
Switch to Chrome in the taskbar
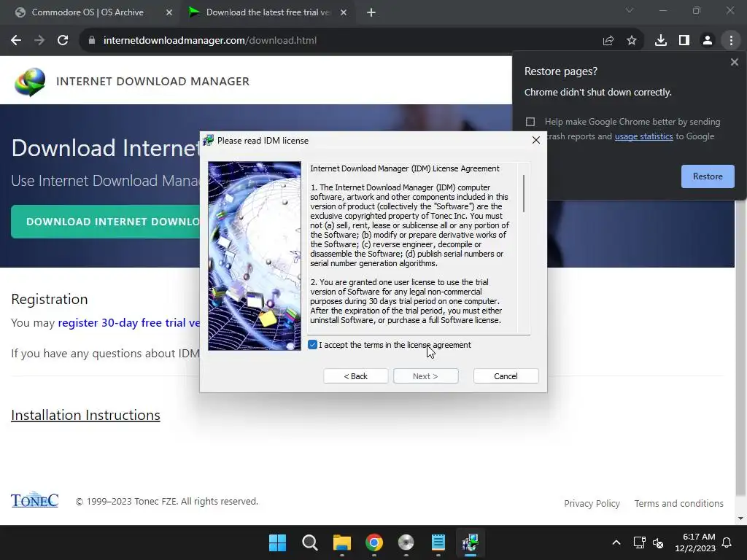click(x=374, y=542)
